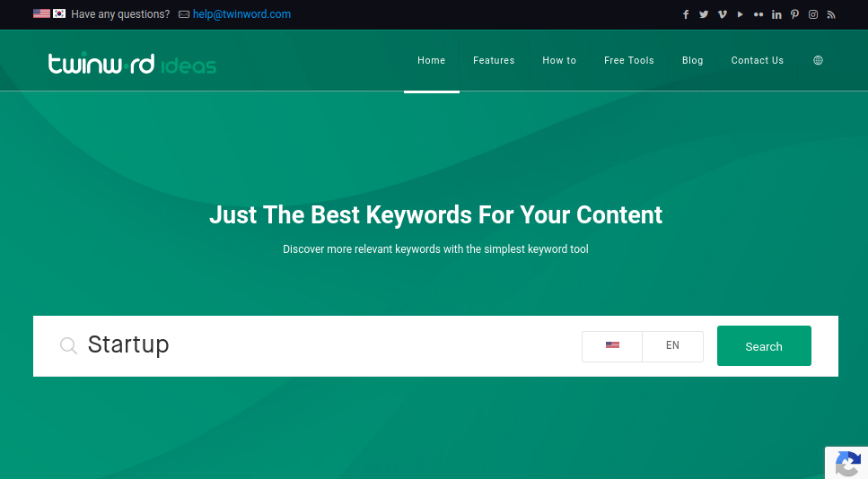Open the Instagram social icon
This screenshot has width=868, height=479.
click(x=813, y=14)
